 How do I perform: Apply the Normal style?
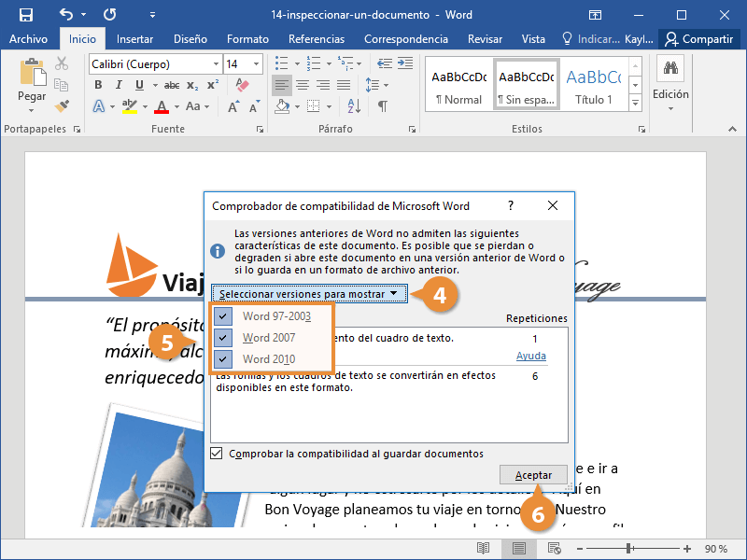coord(458,85)
